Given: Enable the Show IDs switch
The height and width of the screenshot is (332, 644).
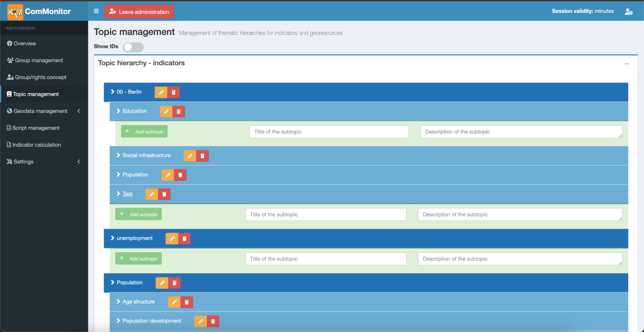Looking at the screenshot, I should pyautogui.click(x=133, y=47).
